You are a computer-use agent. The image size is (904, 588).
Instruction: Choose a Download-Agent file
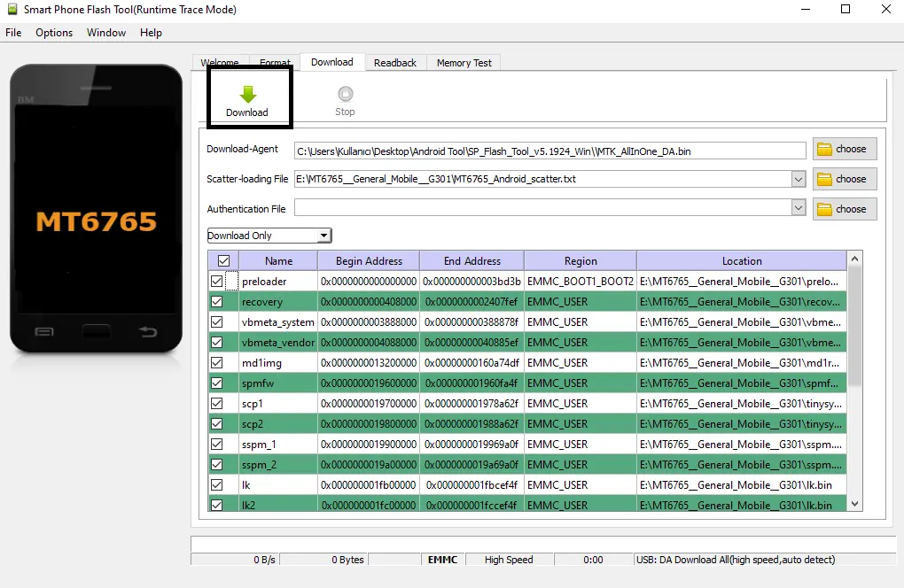845,149
